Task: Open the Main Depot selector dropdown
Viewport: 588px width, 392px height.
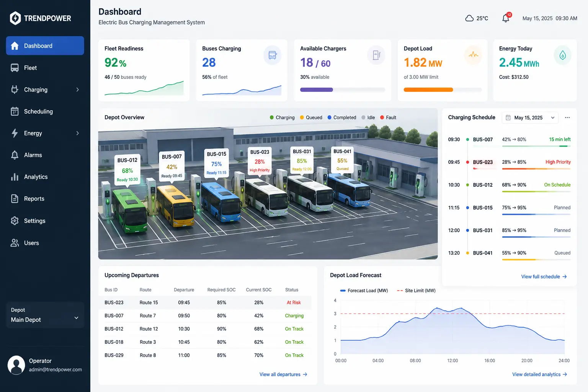Action: (45, 315)
